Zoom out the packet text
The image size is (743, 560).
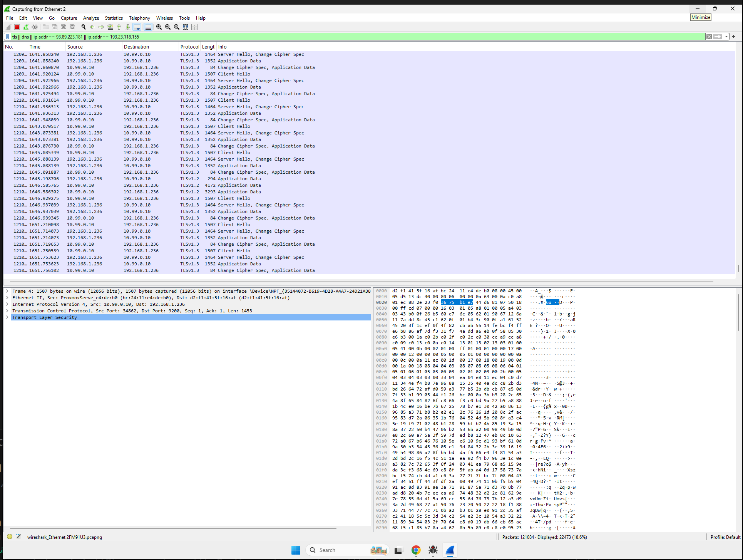(x=168, y=27)
